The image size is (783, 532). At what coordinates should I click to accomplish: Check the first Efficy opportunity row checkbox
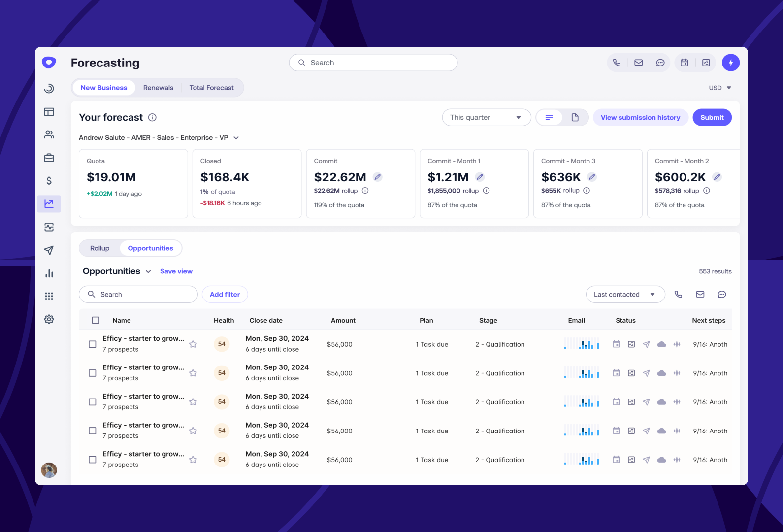[92, 344]
